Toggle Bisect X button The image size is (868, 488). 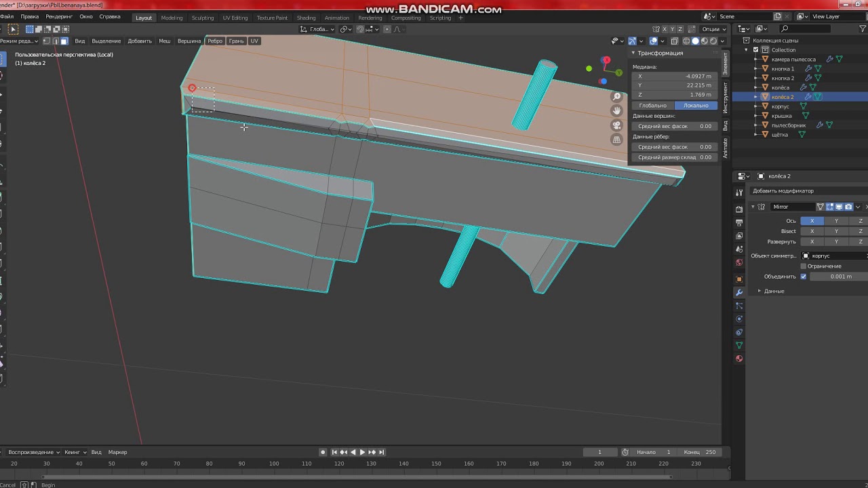coord(812,231)
